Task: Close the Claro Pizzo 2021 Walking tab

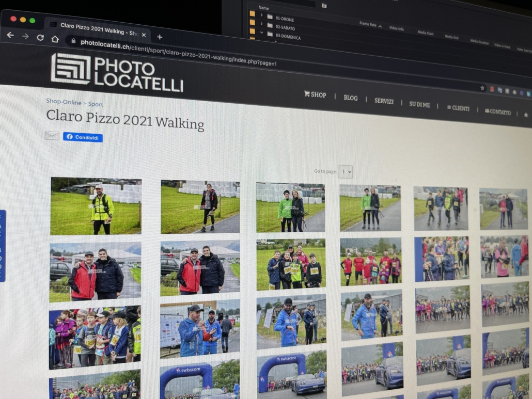Action: 144,35
